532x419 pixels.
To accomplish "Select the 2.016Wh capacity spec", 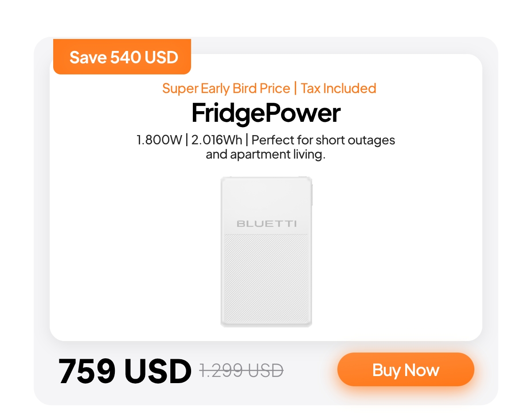I will [217, 140].
